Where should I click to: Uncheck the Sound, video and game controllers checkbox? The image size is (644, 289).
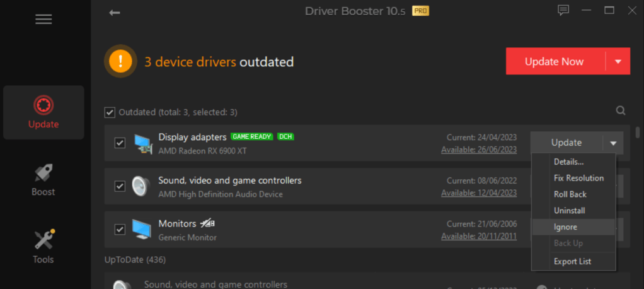(x=120, y=186)
